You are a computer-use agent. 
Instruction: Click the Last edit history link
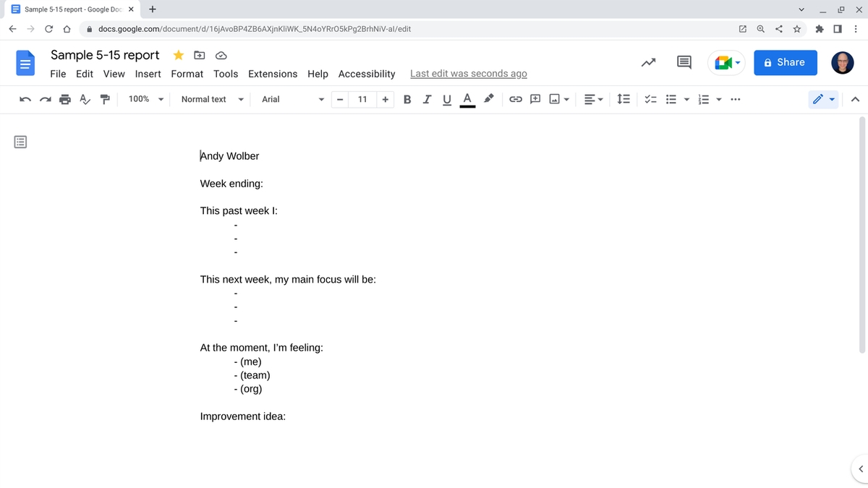(x=468, y=73)
